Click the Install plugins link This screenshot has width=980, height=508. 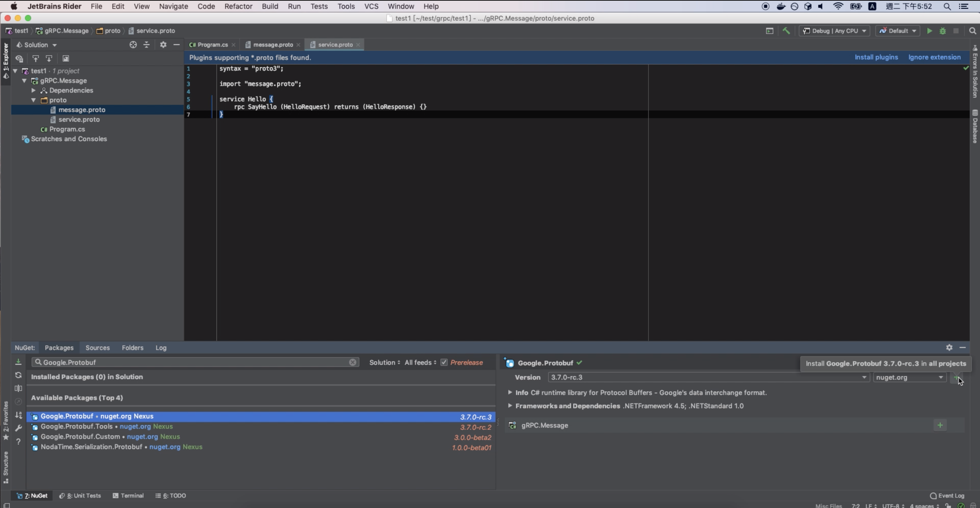point(876,57)
